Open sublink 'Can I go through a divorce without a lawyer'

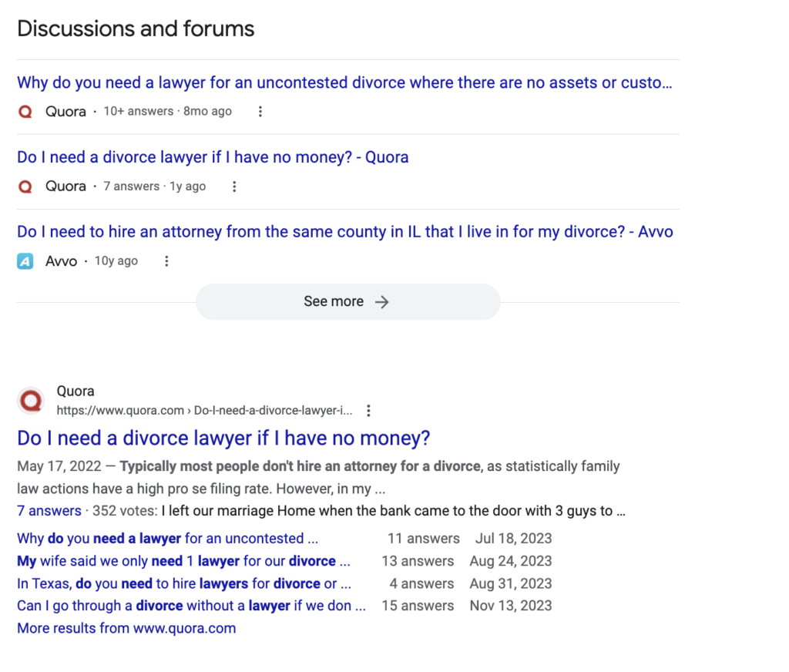(191, 606)
